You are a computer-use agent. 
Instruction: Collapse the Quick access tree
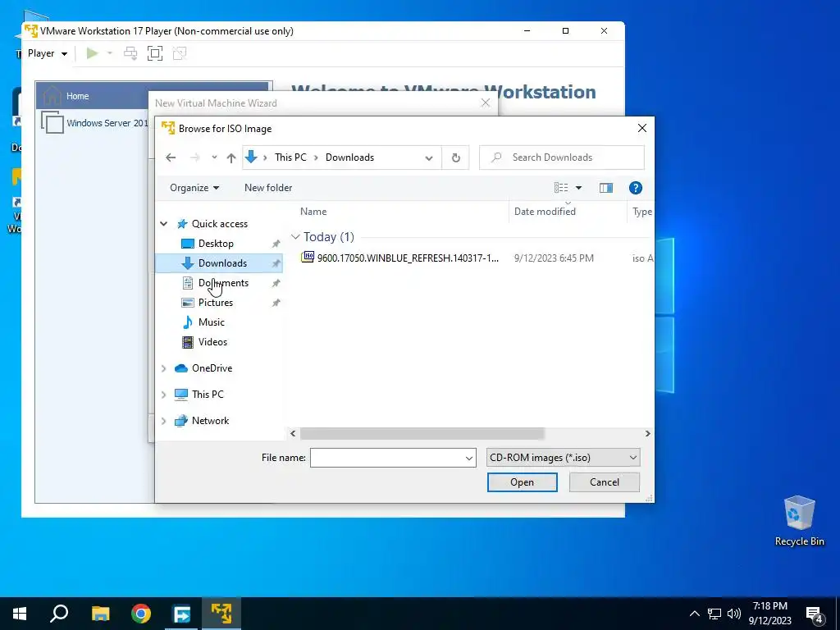[164, 224]
